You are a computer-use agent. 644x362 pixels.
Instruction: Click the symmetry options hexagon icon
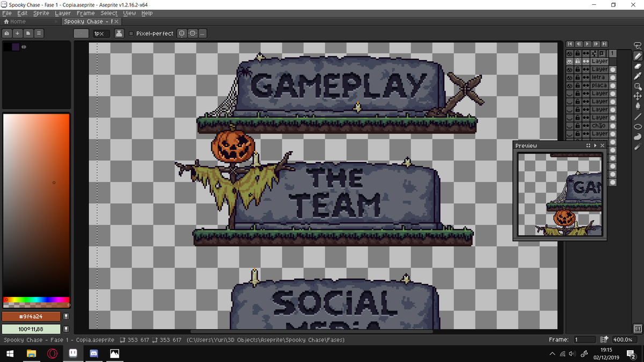click(x=182, y=33)
